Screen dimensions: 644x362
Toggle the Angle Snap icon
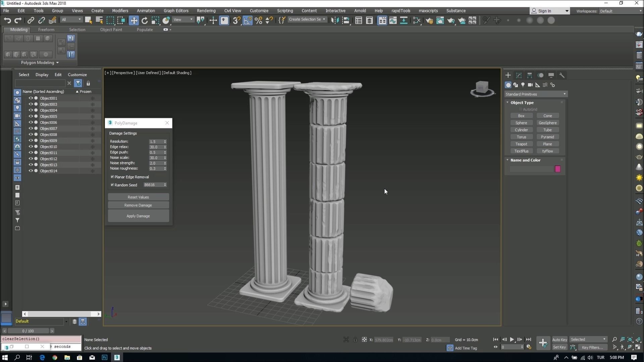248,20
